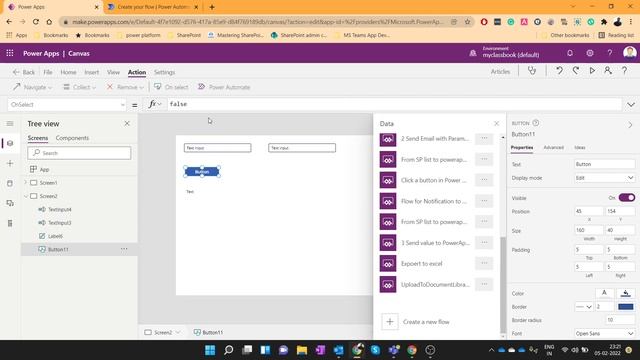The width and height of the screenshot is (640, 360).
Task: Open options for UploadToDocumentLibrary flow
Action: click(484, 284)
